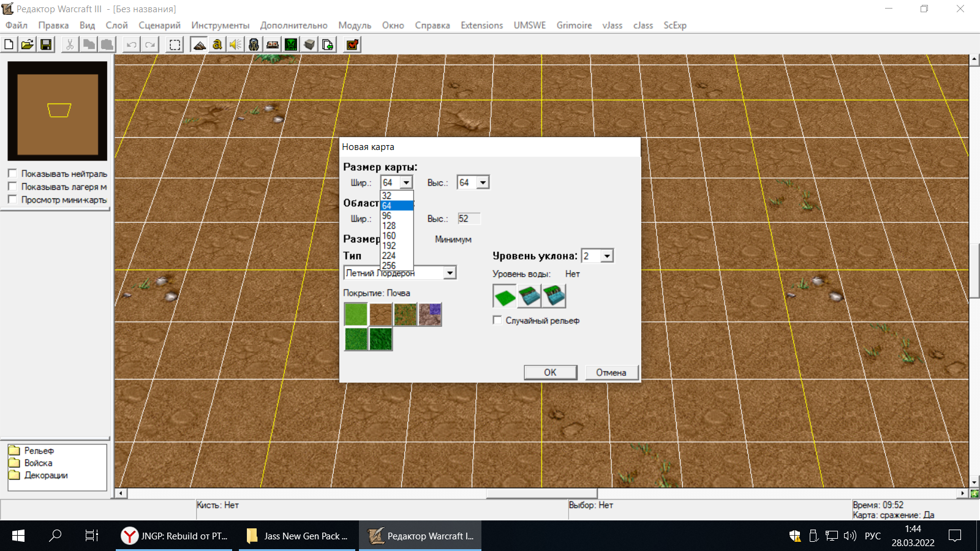Viewport: 980px width, 551px height.
Task: Open the Extensions menu
Action: click(x=481, y=25)
